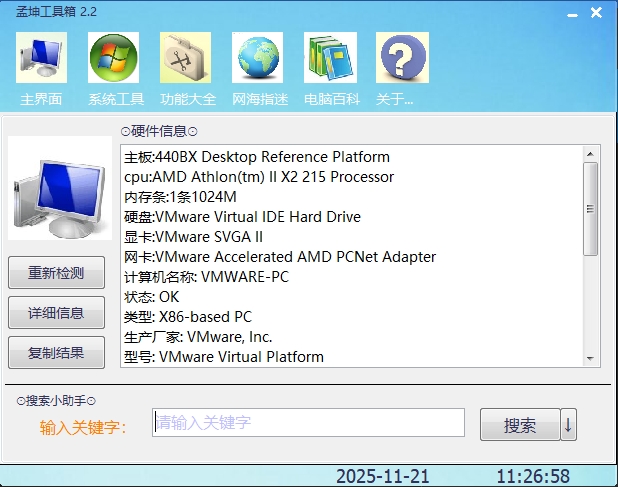Click the hardware info scrollbar up arrow
618x487 pixels.
pyautogui.click(x=590, y=154)
